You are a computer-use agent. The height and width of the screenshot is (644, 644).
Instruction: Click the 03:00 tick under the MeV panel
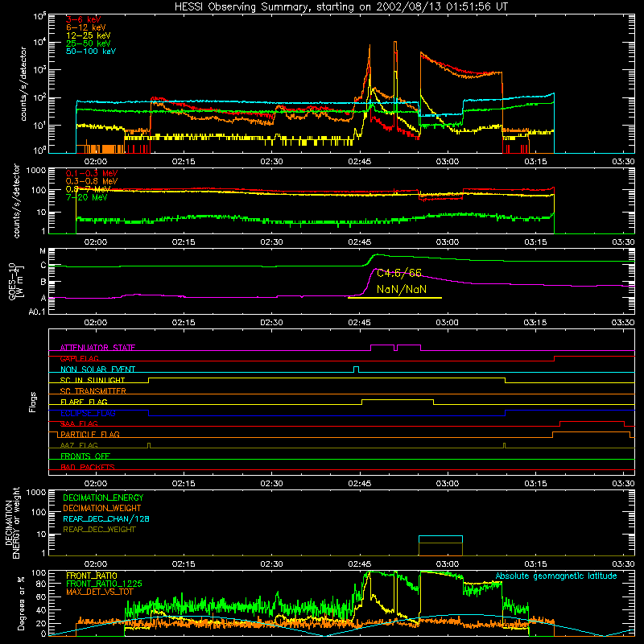(x=448, y=242)
